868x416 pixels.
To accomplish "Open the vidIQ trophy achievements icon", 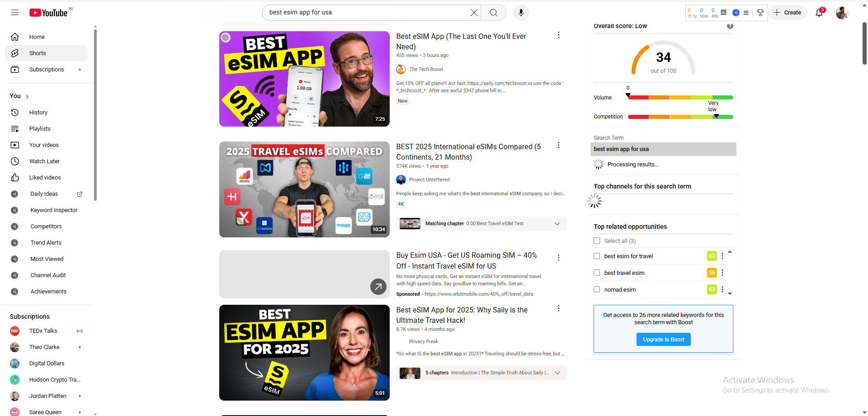I will pos(760,13).
